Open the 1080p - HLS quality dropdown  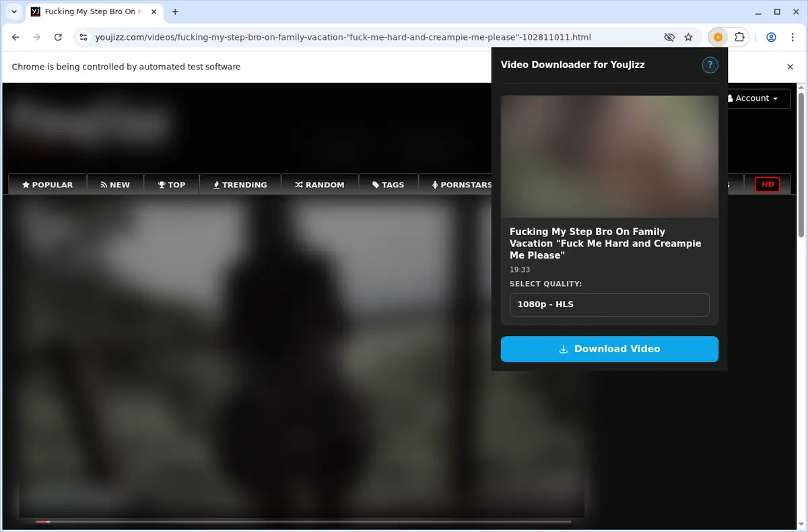coord(609,304)
